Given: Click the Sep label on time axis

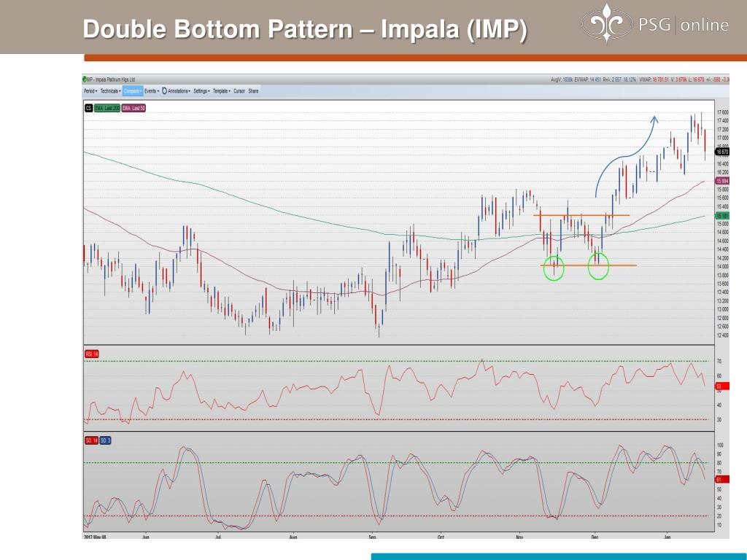Looking at the screenshot, I should coord(373,537).
